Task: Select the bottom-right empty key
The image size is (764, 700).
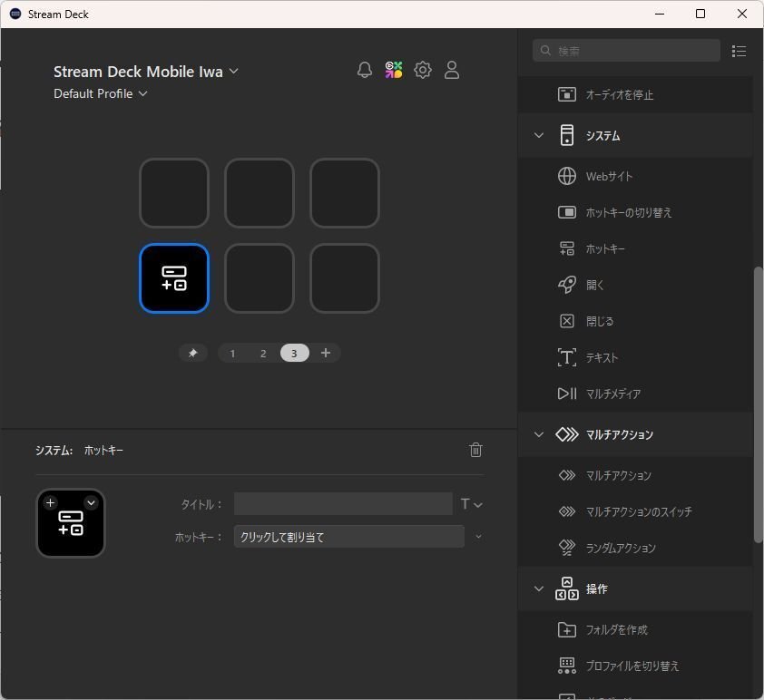Action: [x=345, y=278]
